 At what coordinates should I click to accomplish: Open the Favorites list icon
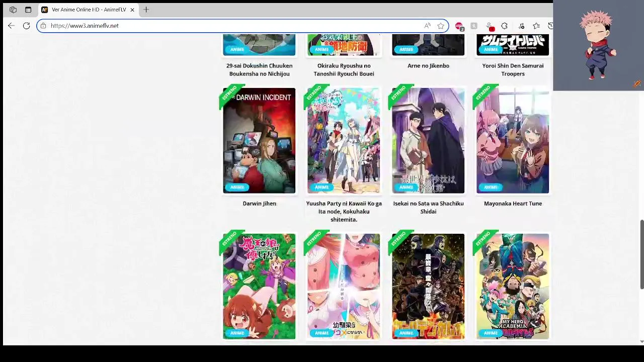536,26
